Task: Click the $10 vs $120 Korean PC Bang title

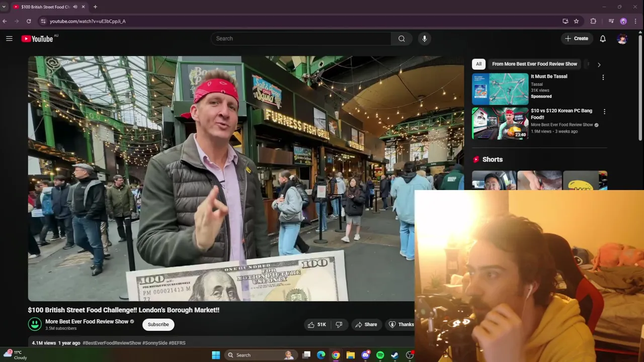Action: (561, 114)
